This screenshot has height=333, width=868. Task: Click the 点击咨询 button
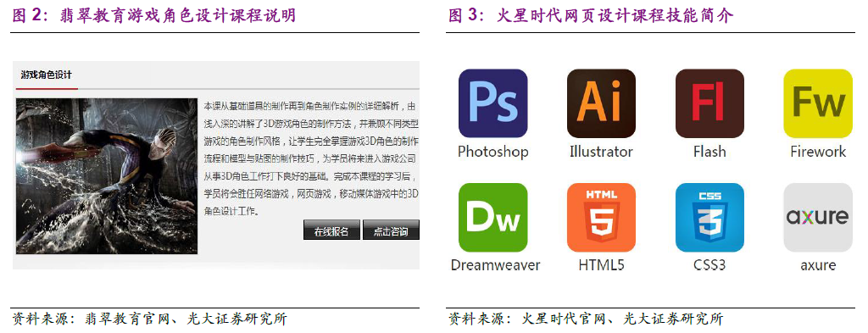pyautogui.click(x=391, y=230)
